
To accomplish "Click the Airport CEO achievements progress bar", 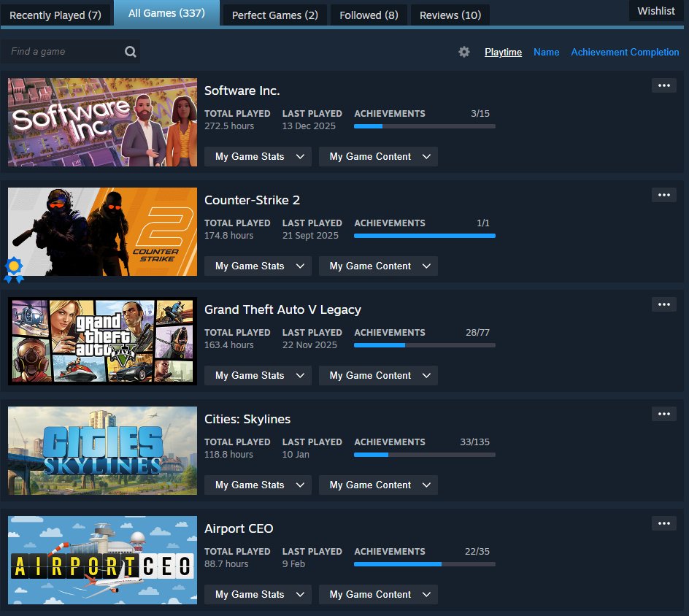I will coord(425,563).
